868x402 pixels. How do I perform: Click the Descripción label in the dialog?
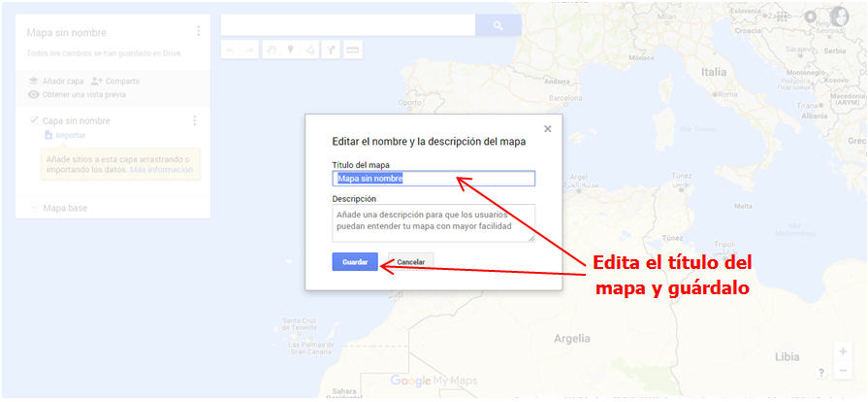(x=354, y=198)
